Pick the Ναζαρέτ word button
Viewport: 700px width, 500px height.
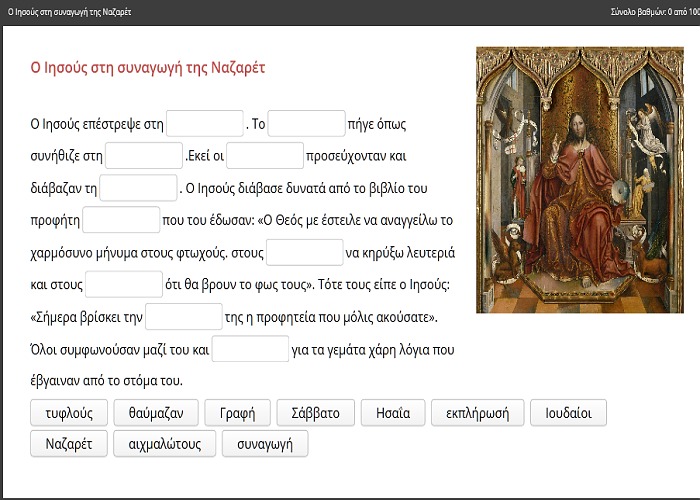coord(69,444)
